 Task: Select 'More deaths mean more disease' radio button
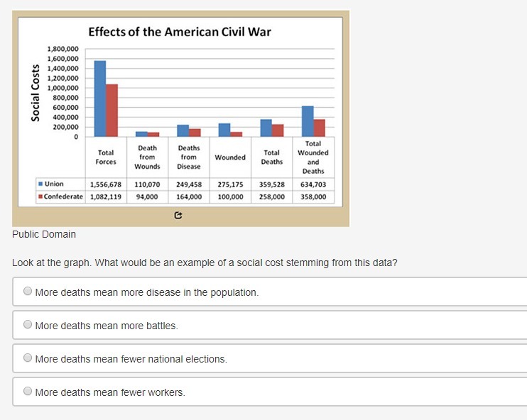click(28, 292)
